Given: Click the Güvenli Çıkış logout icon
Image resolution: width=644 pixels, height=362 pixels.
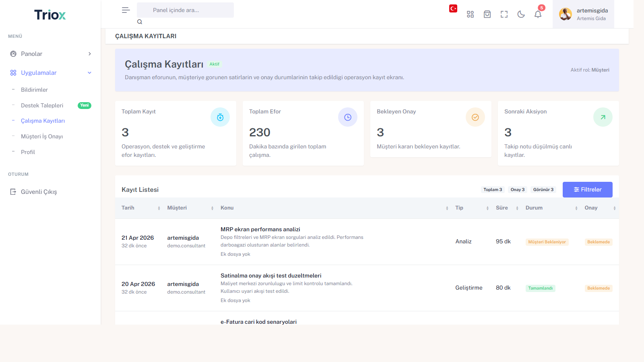Looking at the screenshot, I should click(13, 192).
